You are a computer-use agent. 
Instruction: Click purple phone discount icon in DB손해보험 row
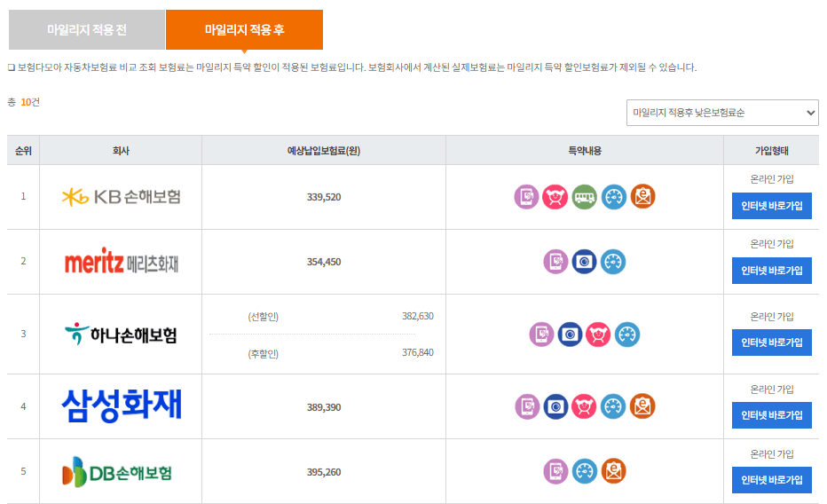(x=555, y=471)
